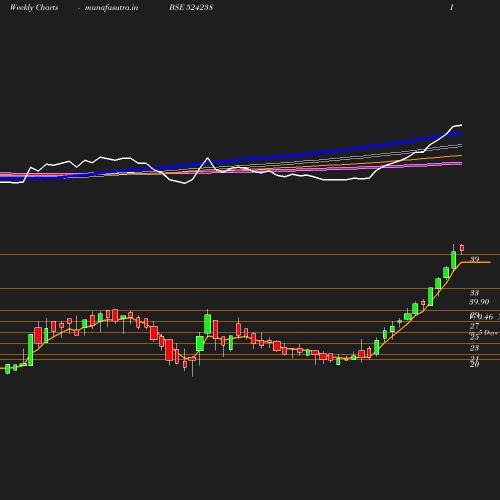Image resolution: width=500 pixels, height=500 pixels.
Task: Click the 'munafasutra.in' label
Action: pyautogui.click(x=111, y=8)
